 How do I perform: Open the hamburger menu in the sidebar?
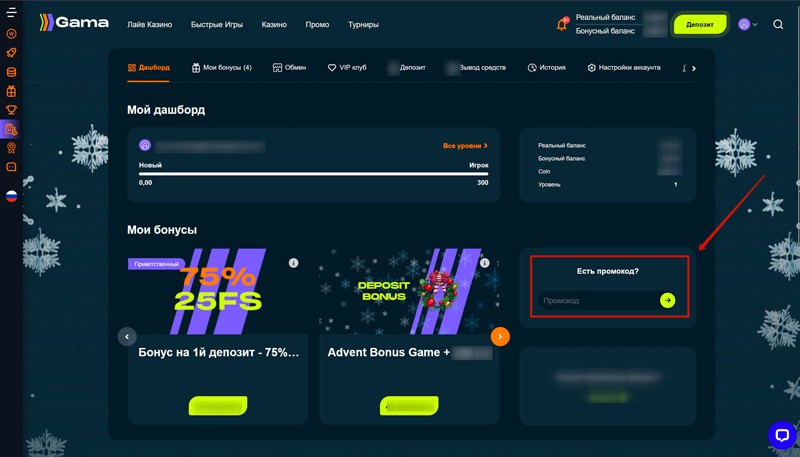[x=11, y=11]
